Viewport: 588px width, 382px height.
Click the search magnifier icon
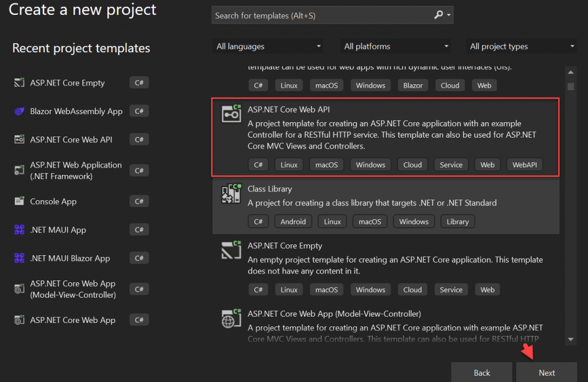[x=438, y=15]
